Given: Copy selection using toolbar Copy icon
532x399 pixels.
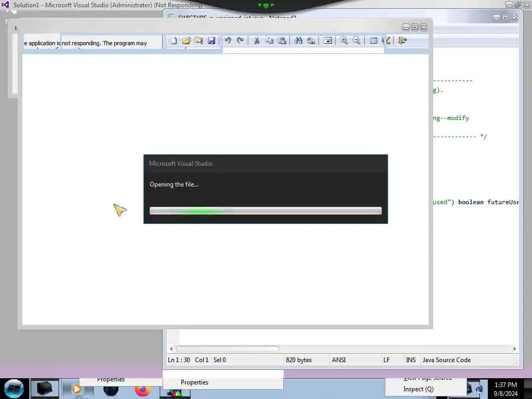Looking at the screenshot, I should point(270,41).
